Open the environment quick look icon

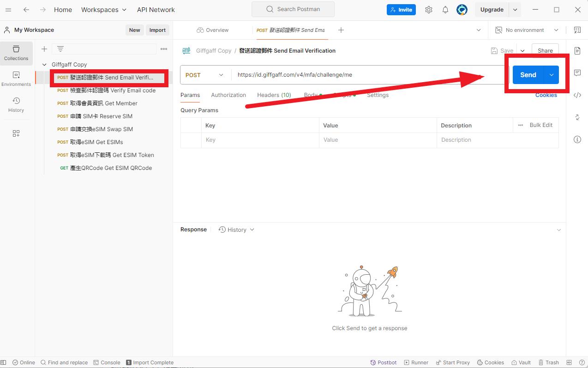pyautogui.click(x=577, y=30)
